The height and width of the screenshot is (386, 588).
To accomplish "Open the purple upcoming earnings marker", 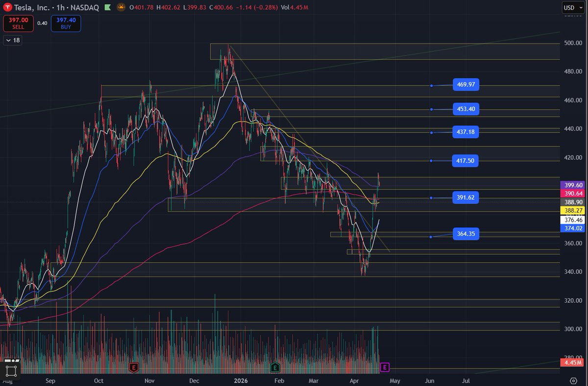I will pos(385,367).
